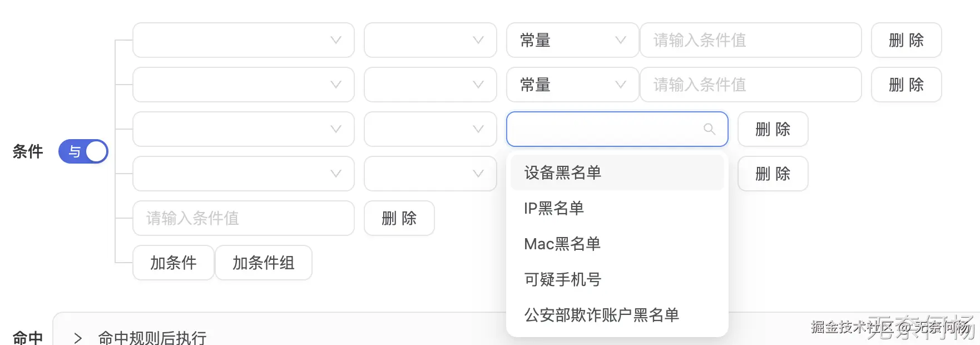
Task: Click the 加条件 button
Action: (173, 263)
